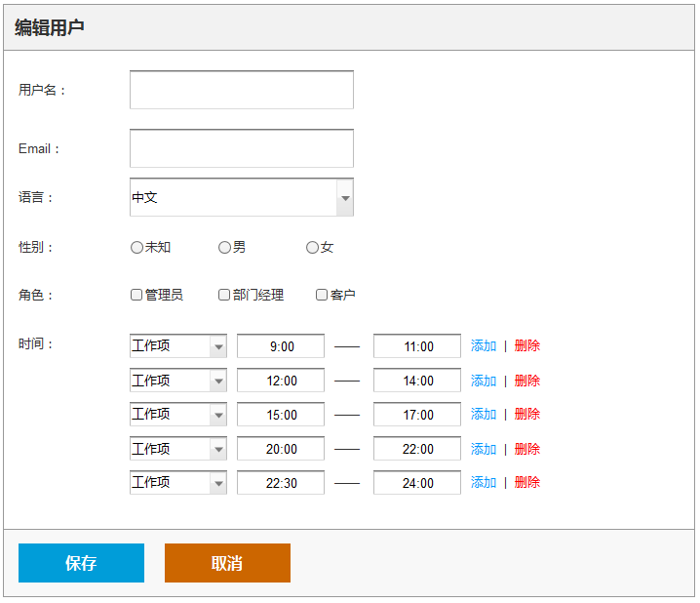Focus the Email input field
Viewport: 700px width, 603px height.
pyautogui.click(x=242, y=148)
